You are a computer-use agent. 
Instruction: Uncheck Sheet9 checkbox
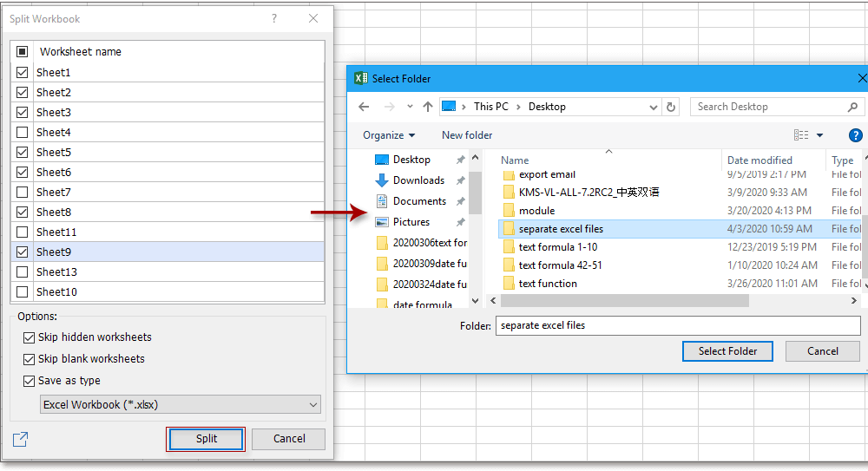[x=23, y=252]
